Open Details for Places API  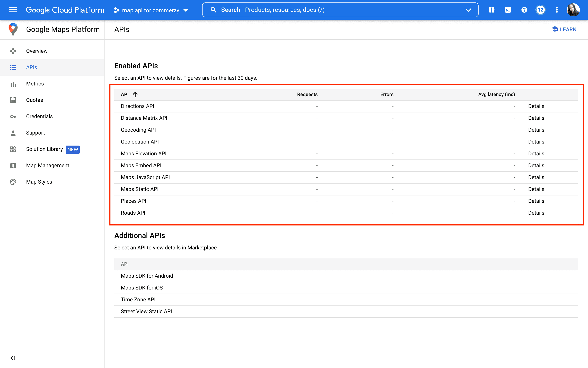(x=536, y=201)
